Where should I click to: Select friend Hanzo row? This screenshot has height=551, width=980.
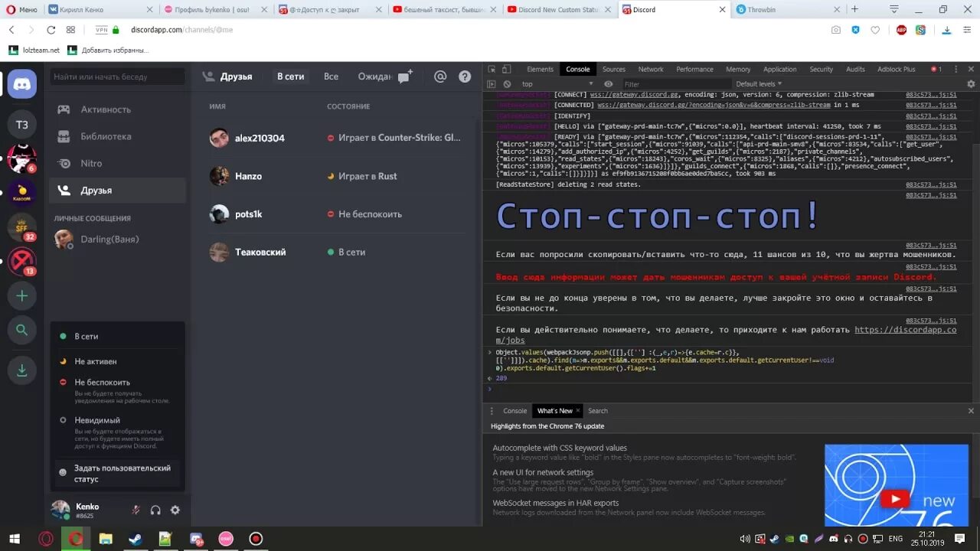pyautogui.click(x=337, y=176)
